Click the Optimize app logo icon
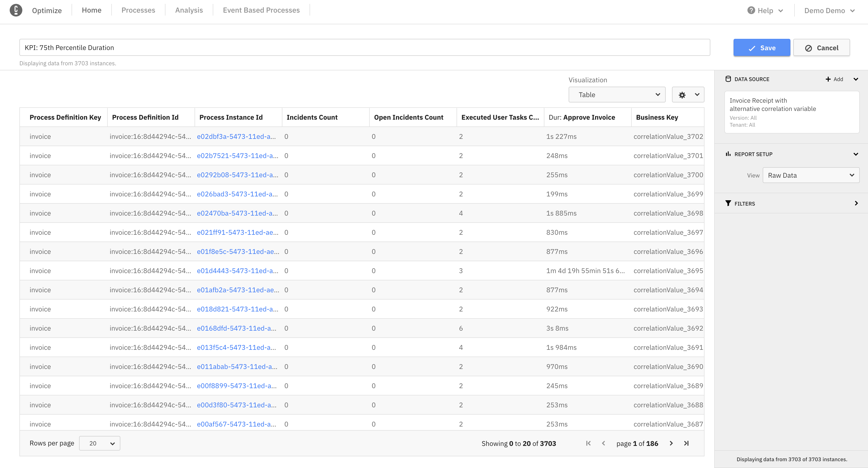This screenshot has width=868, height=468. [16, 11]
